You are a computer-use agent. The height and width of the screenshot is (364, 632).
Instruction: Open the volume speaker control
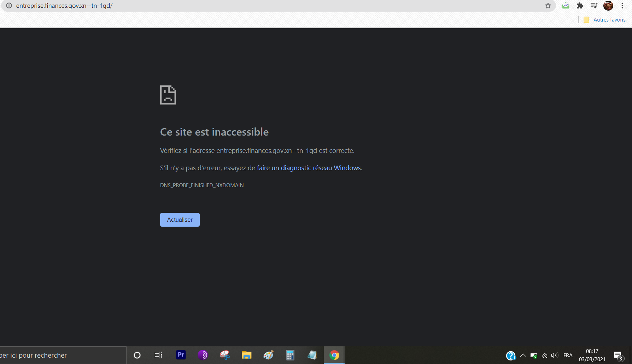click(554, 355)
